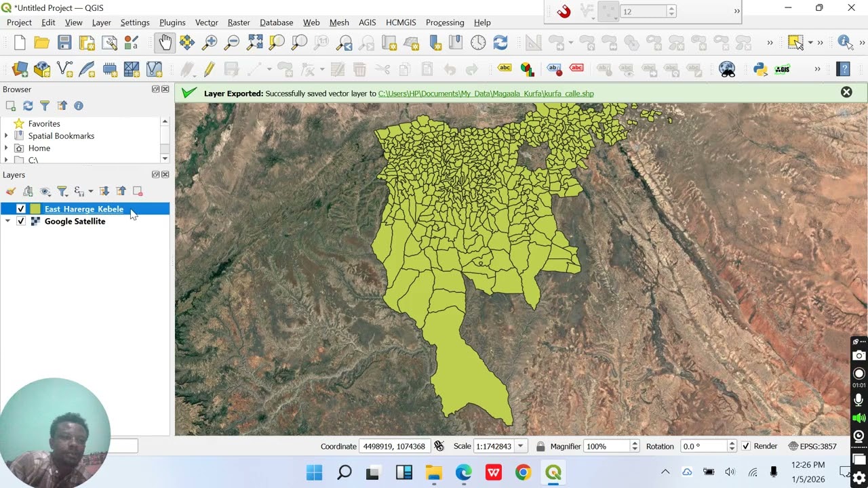Select Pan Map to Selection tool

click(x=187, y=43)
